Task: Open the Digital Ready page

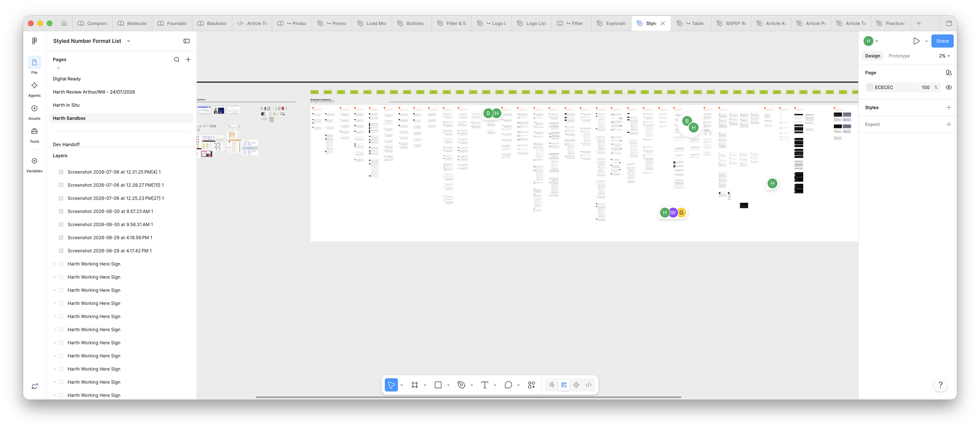Action: click(122, 79)
